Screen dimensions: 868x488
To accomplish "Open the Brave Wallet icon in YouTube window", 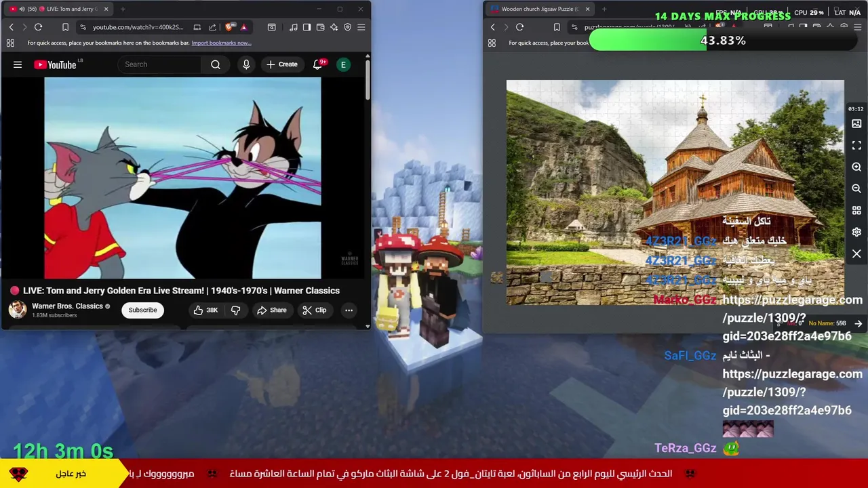I will (320, 27).
